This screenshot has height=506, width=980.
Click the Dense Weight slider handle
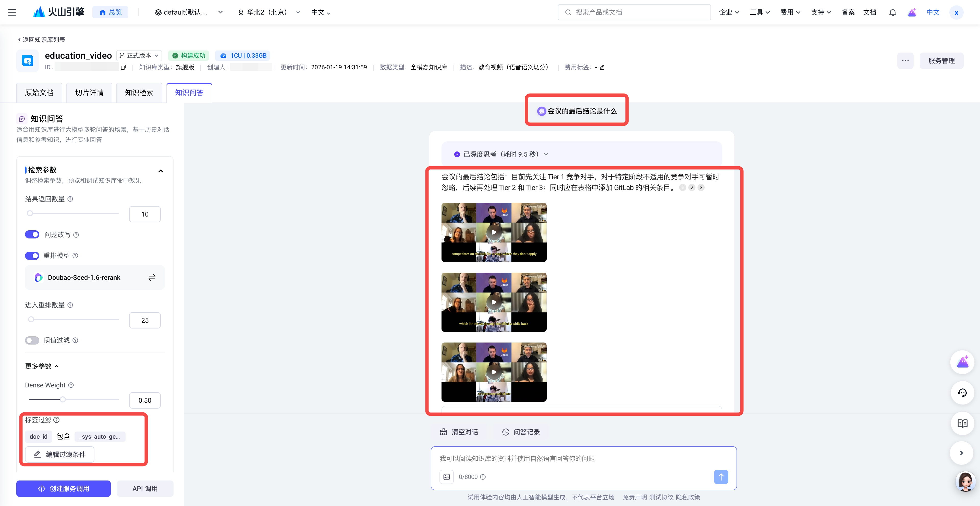[x=63, y=399]
